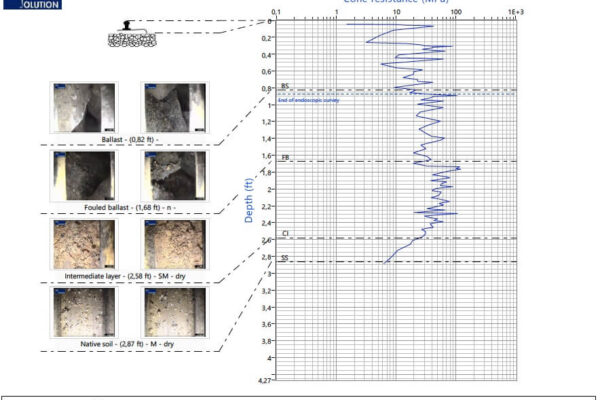Click the '10' cone resistance axis tick
The width and height of the screenshot is (600, 400).
click(396, 12)
